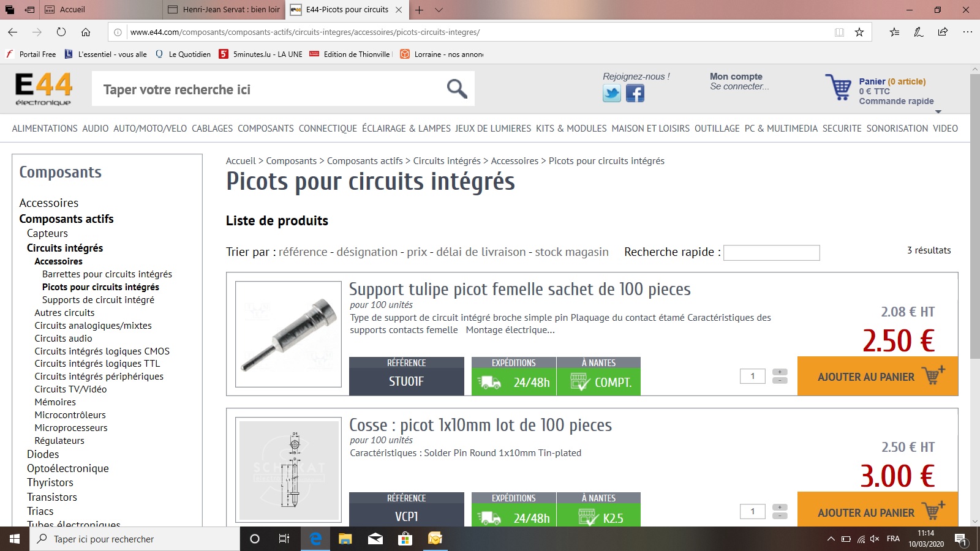The height and width of the screenshot is (551, 980).
Task: Open the browser reading view icon
Action: (839, 32)
